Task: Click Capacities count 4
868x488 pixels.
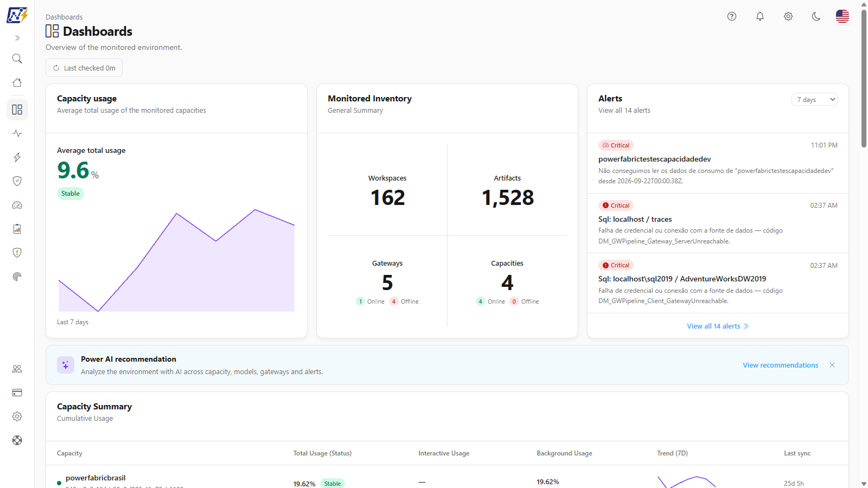Action: coord(507,282)
